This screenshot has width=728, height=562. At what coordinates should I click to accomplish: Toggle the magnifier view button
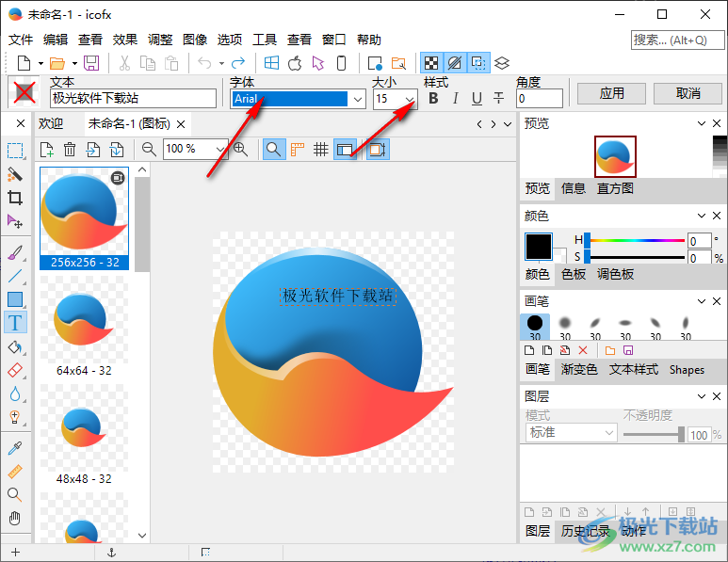[x=273, y=150]
